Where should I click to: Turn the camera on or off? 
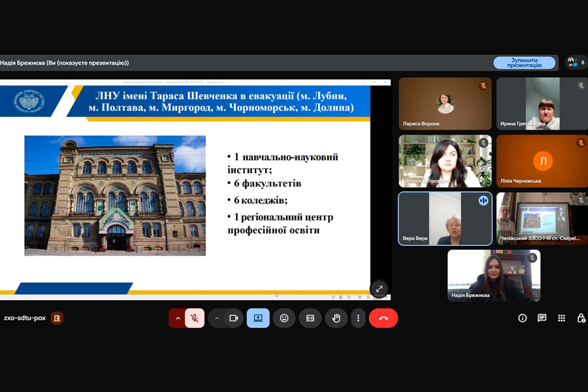tap(233, 318)
